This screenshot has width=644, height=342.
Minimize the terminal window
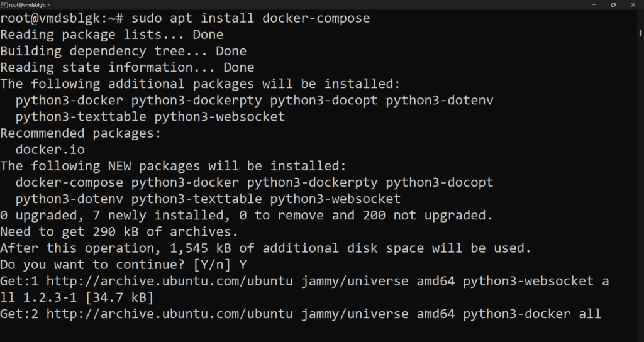[x=594, y=4]
